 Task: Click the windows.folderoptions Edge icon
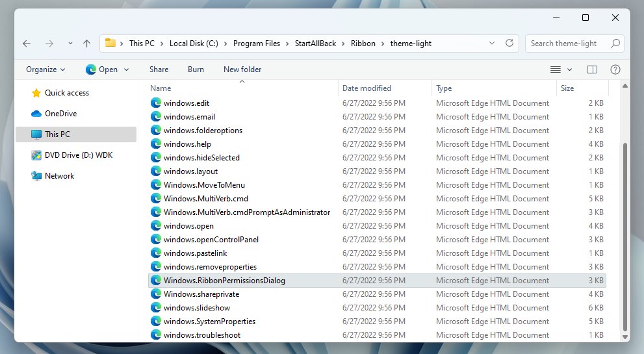(156, 130)
